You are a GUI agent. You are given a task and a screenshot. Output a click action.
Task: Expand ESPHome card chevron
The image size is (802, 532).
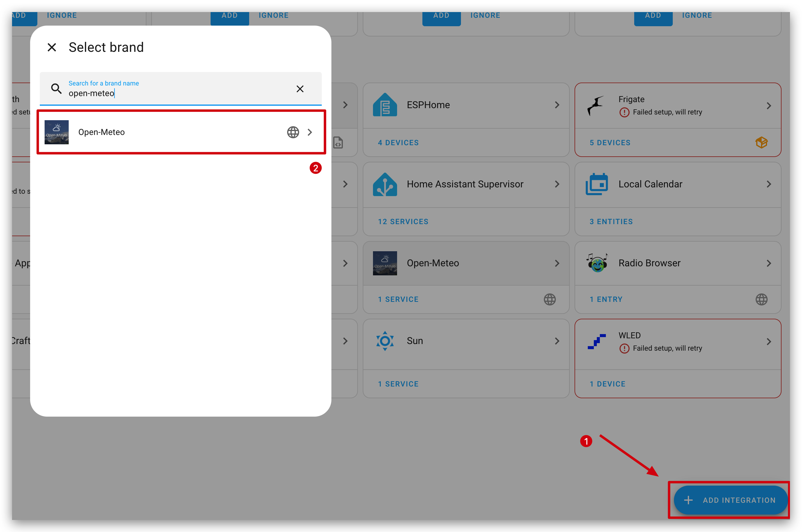557,105
